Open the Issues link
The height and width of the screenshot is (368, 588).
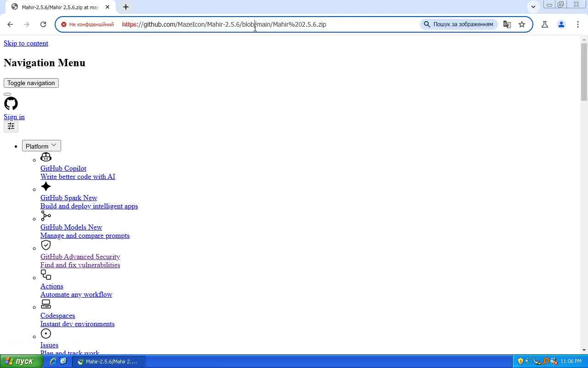(x=50, y=345)
